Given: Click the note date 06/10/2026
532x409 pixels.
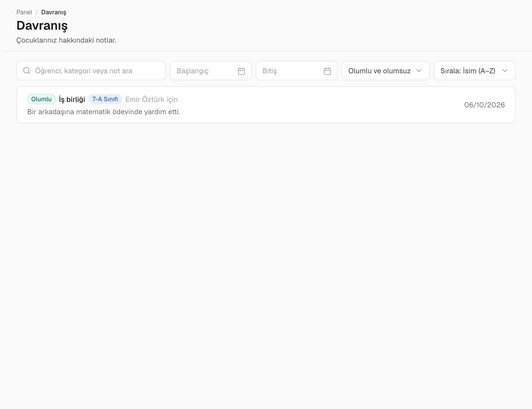Looking at the screenshot, I should pyautogui.click(x=484, y=105).
